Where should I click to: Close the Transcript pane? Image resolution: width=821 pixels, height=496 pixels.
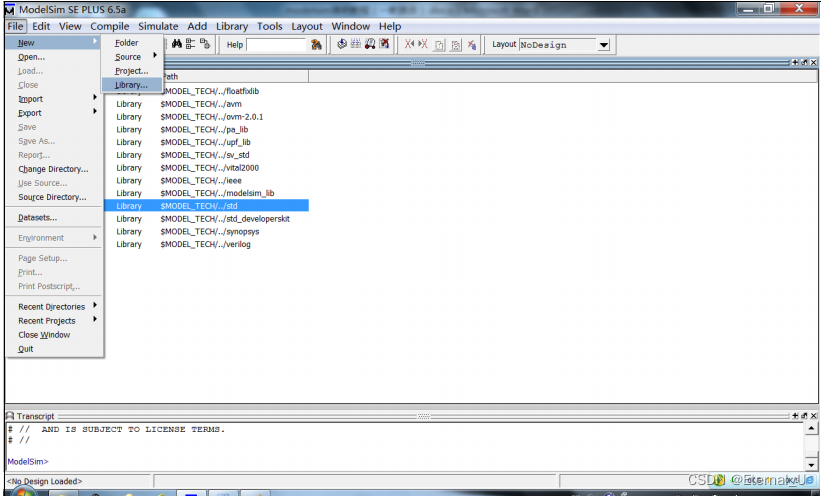(x=813, y=415)
